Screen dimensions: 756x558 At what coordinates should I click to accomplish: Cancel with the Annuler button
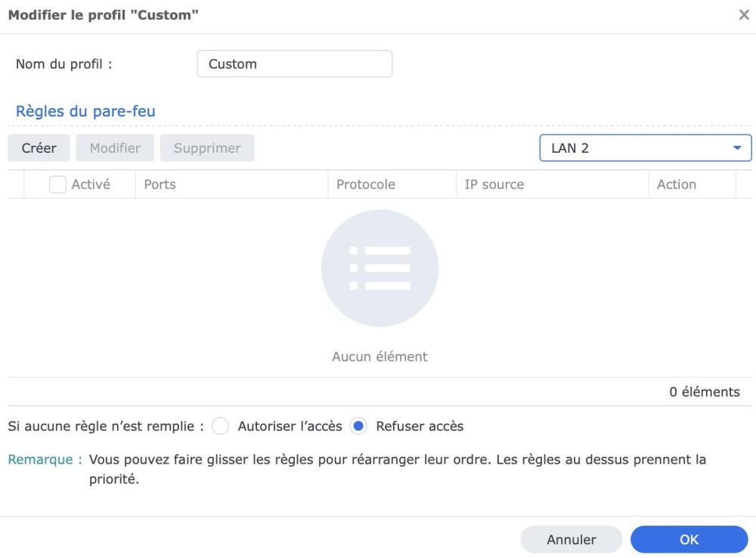[572, 540]
